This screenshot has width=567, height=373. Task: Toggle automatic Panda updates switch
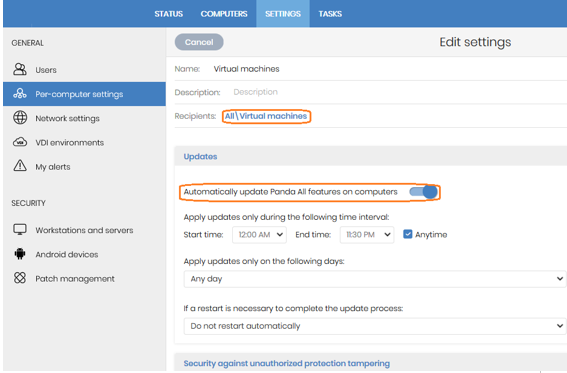point(423,192)
